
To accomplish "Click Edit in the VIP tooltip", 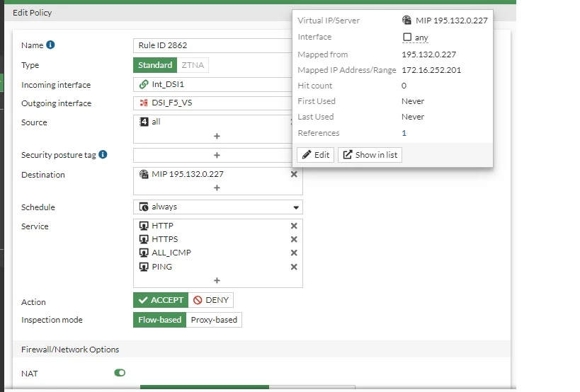I will coord(316,155).
